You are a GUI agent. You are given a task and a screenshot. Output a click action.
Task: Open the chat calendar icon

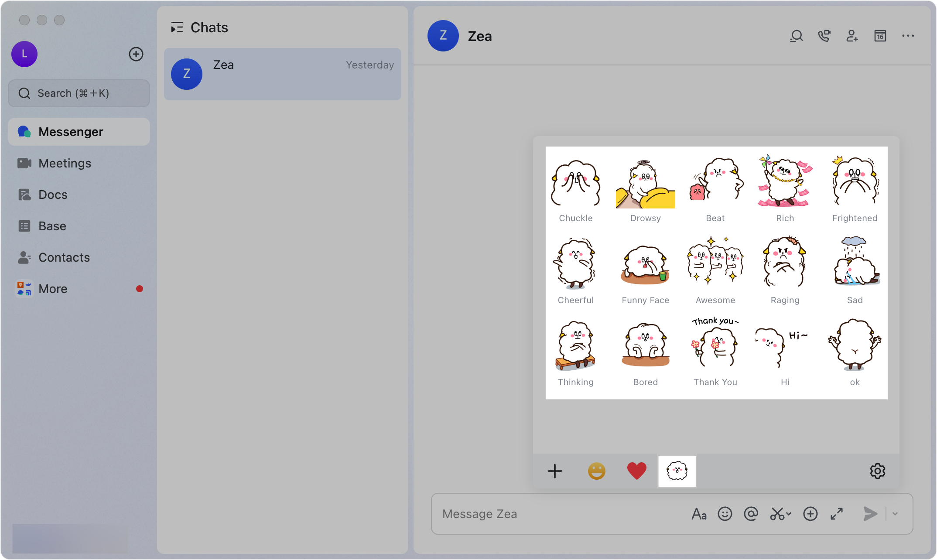pos(880,36)
